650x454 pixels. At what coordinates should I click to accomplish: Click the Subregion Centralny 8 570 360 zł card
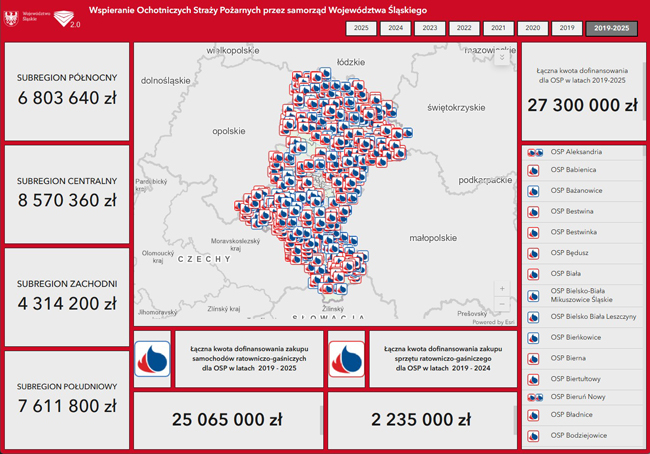pos(67,194)
